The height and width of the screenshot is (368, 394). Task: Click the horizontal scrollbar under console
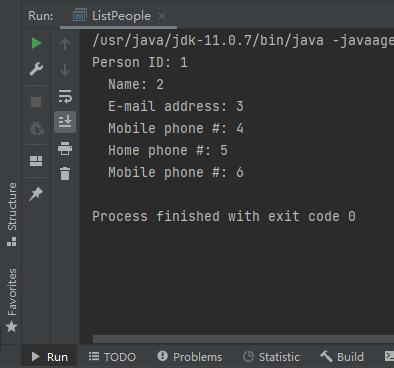tap(243, 339)
